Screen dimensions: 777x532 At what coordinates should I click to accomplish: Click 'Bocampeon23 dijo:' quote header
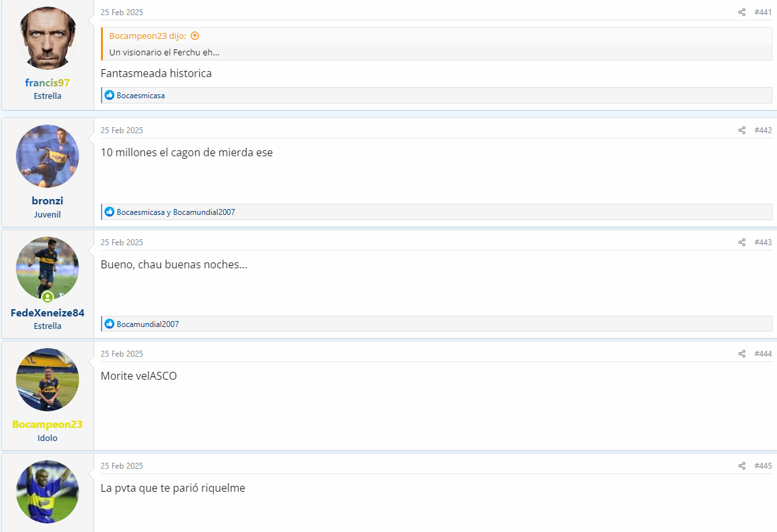coord(148,36)
